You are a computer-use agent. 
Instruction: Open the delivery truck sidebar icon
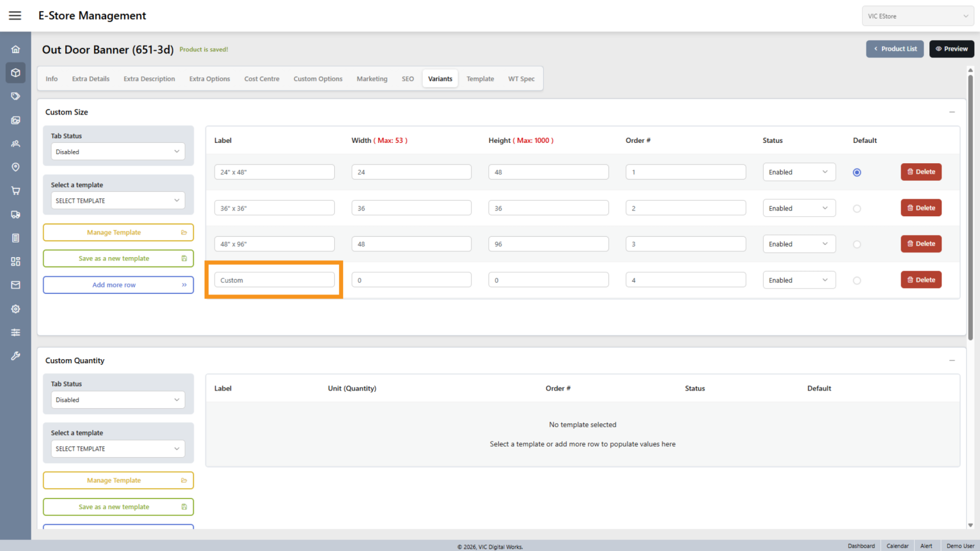coord(16,215)
